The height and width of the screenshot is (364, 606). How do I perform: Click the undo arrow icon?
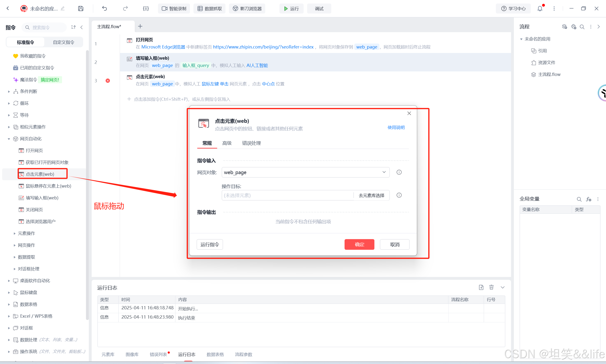tap(105, 9)
